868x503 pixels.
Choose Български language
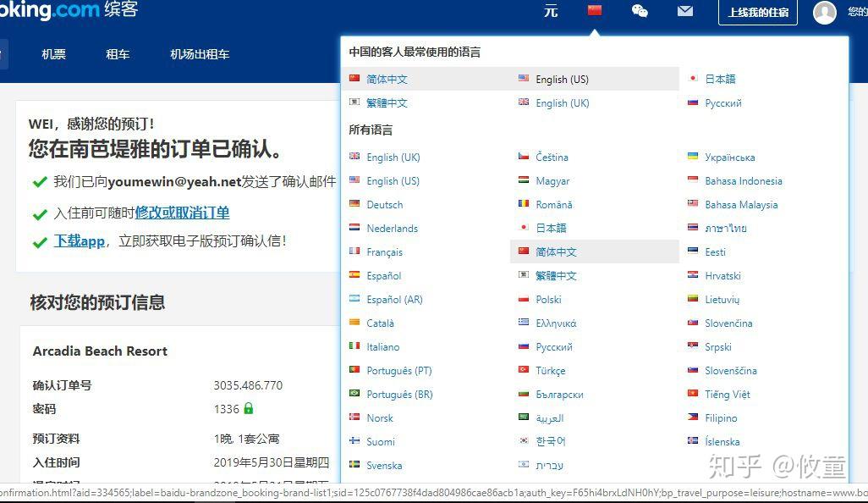coord(559,395)
